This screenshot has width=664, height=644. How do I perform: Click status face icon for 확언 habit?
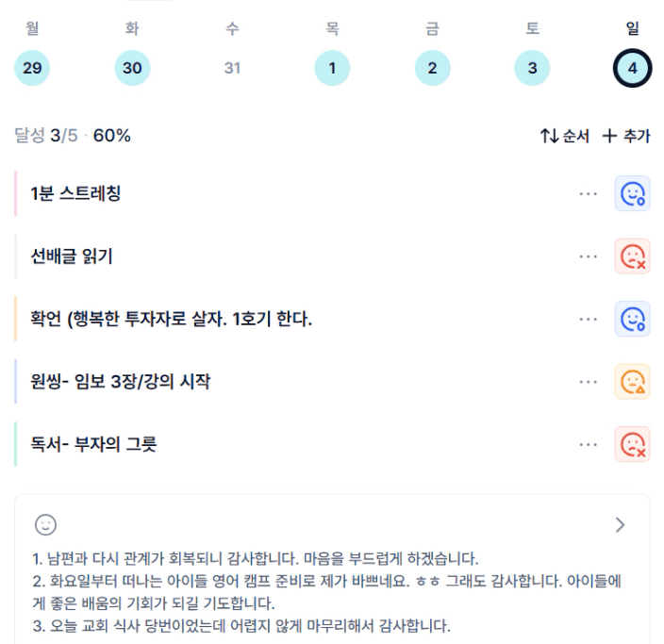[x=632, y=320]
